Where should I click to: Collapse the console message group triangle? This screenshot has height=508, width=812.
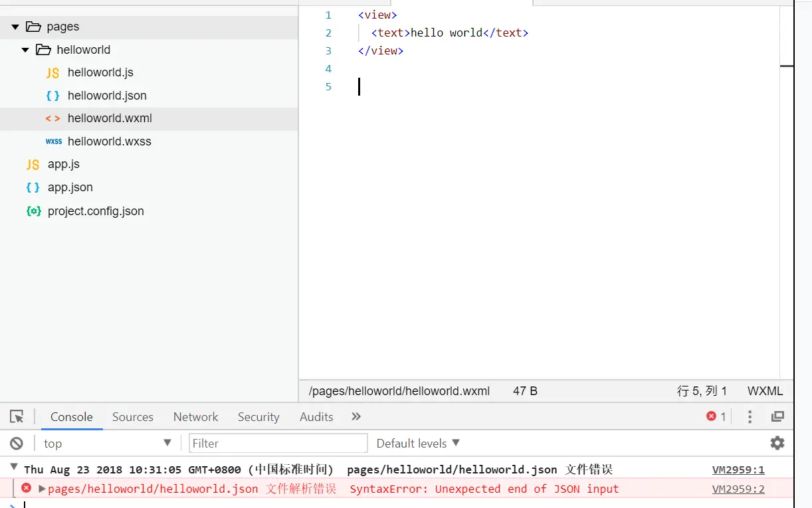[14, 467]
